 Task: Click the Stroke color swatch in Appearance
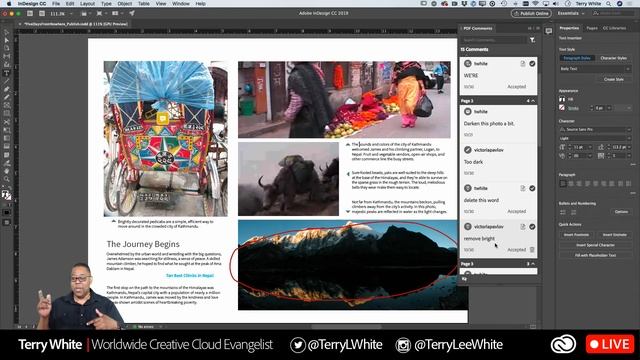tap(562, 108)
